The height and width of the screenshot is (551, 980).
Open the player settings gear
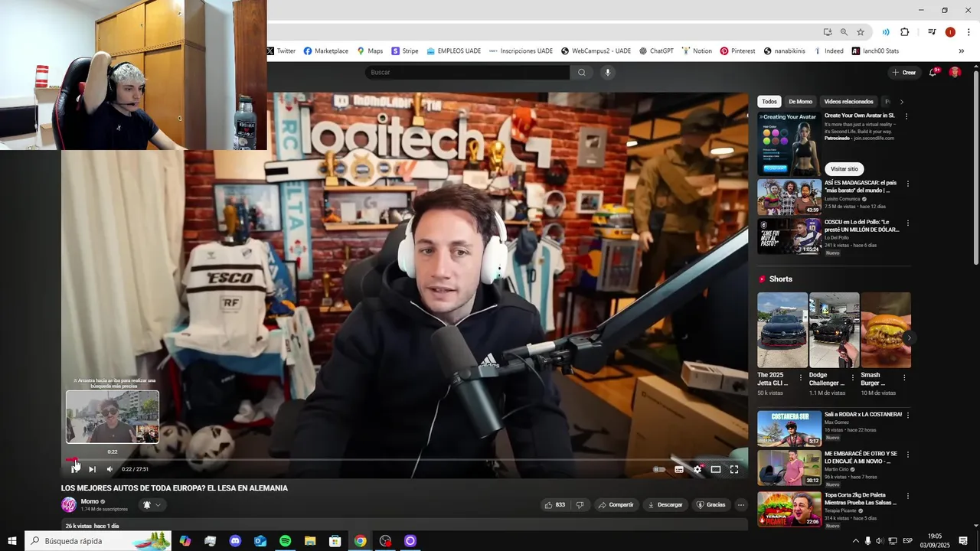pyautogui.click(x=697, y=469)
